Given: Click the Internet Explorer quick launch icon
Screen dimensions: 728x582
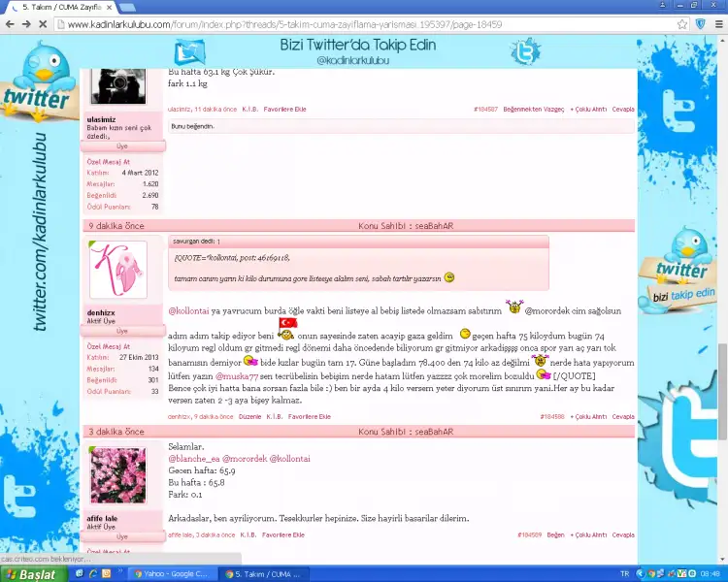Looking at the screenshot, I should click(92, 573).
